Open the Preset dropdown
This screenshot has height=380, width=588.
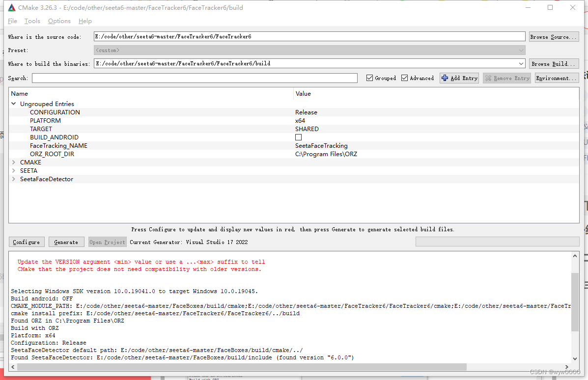(x=521, y=50)
